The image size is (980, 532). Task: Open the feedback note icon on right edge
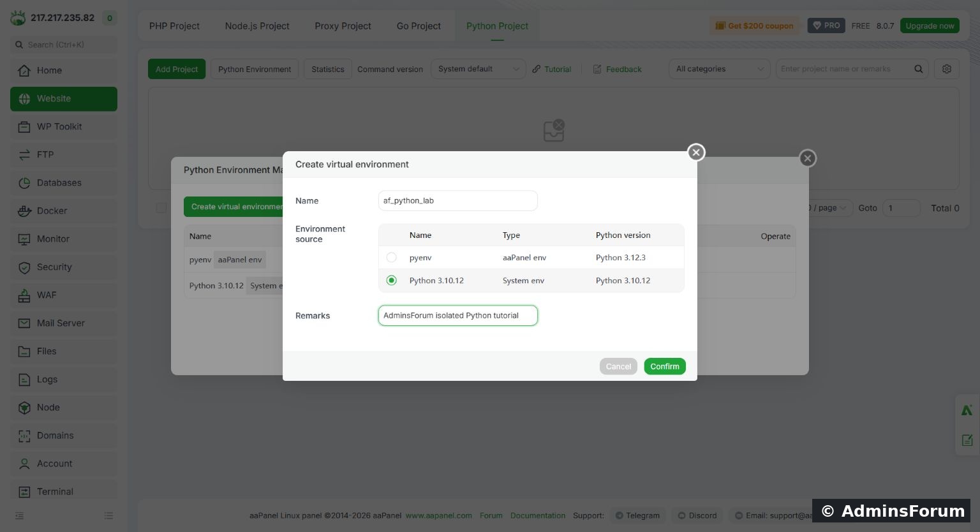[x=967, y=440]
